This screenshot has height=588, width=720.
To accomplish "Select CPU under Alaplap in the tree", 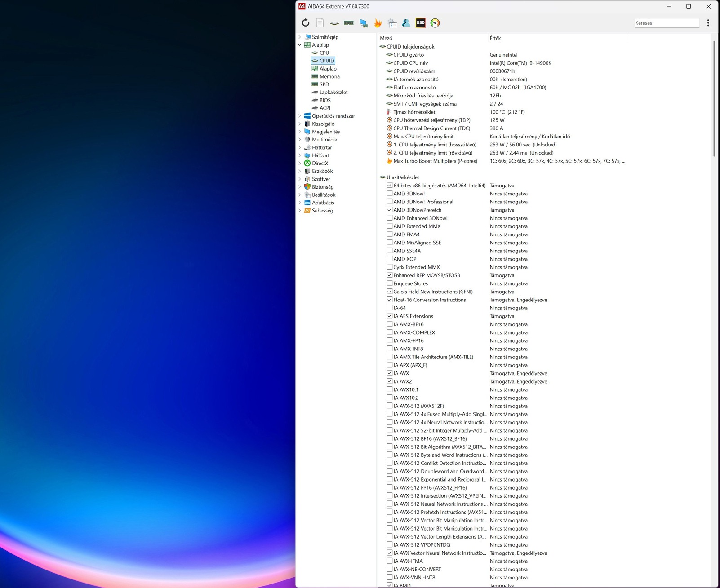I will pos(324,53).
